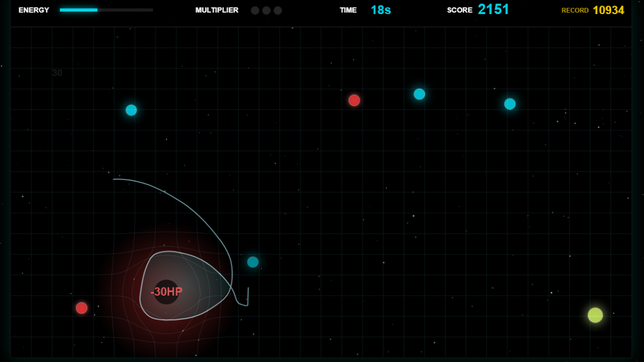644x362 pixels.
Task: Click the red orb at bottom left
Action: point(82,308)
